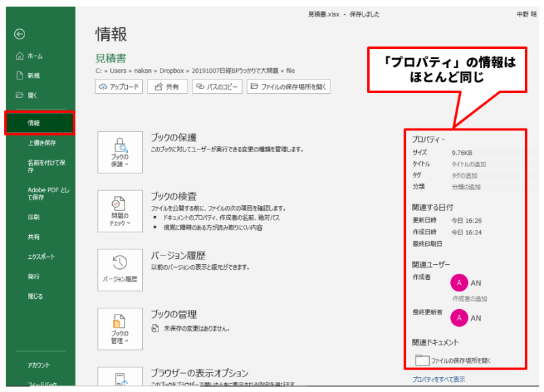Open the Manage Workbook (ブックの管理) button
The height and width of the screenshot is (392, 544).
coord(120,328)
